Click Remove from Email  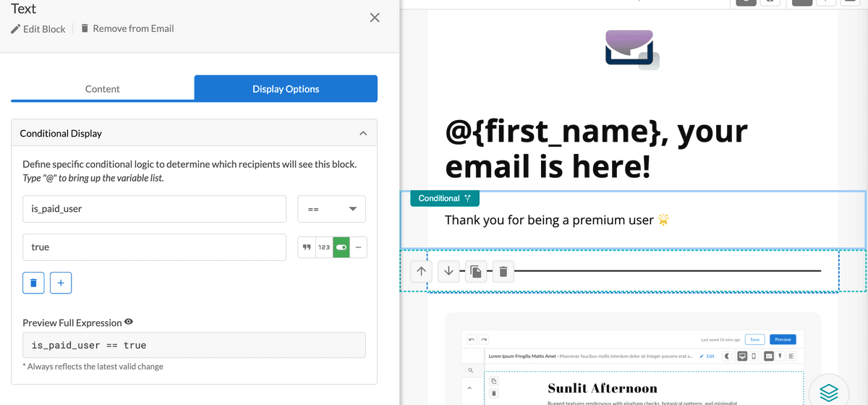coord(127,29)
